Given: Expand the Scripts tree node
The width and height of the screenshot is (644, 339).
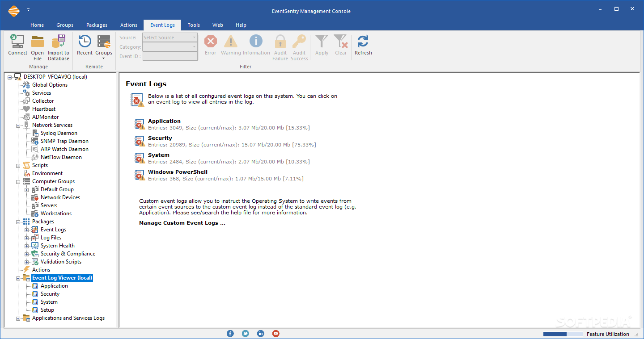Looking at the screenshot, I should [x=18, y=165].
